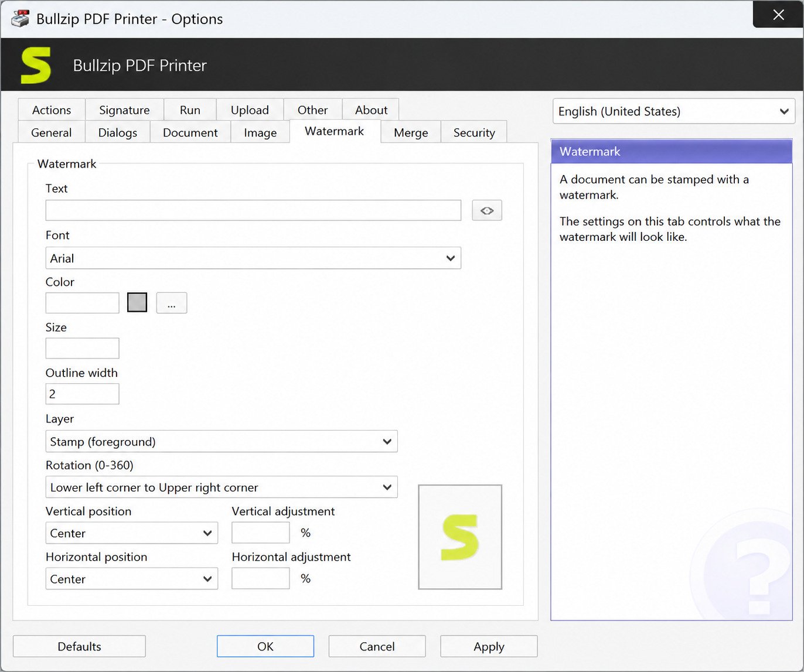Open the color picker with the ... button
Screen dimensions: 804x672
coord(172,303)
